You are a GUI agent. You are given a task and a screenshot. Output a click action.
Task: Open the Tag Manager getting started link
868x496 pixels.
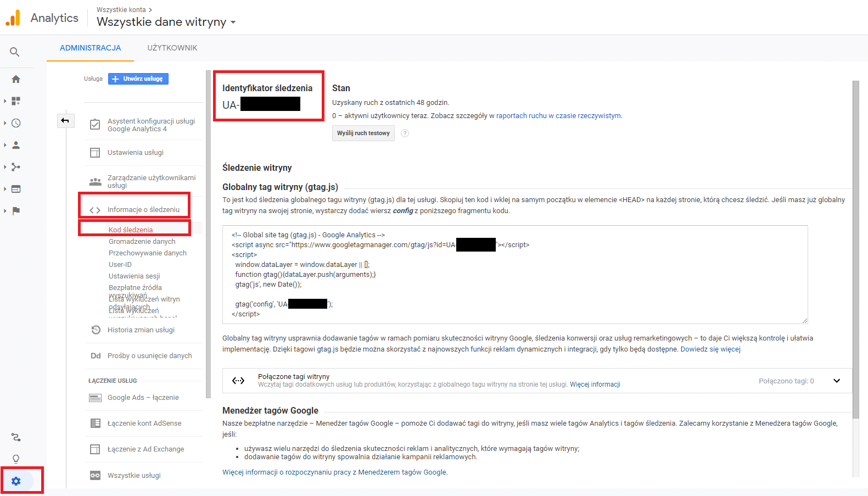pos(334,472)
